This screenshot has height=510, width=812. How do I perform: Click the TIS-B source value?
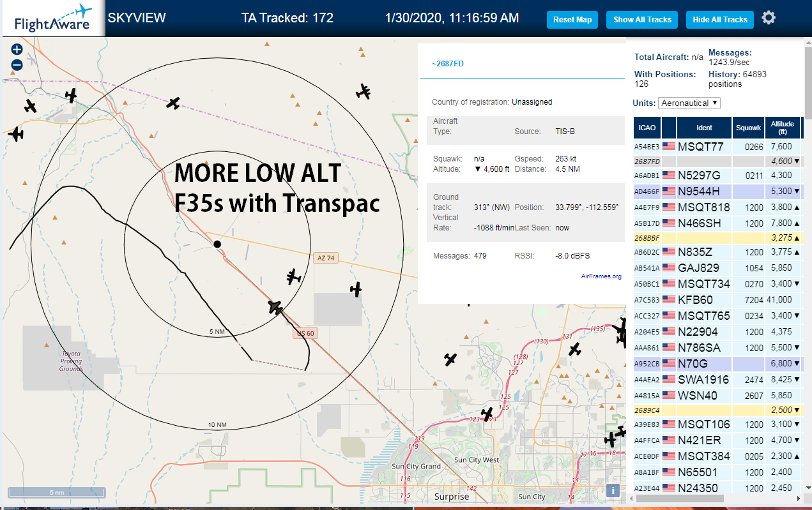[x=565, y=131]
